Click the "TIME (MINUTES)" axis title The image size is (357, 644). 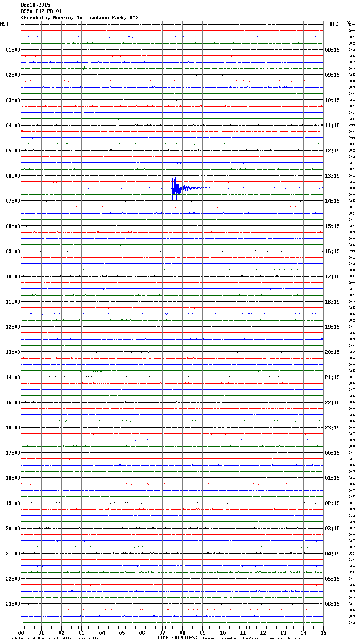pos(177,638)
